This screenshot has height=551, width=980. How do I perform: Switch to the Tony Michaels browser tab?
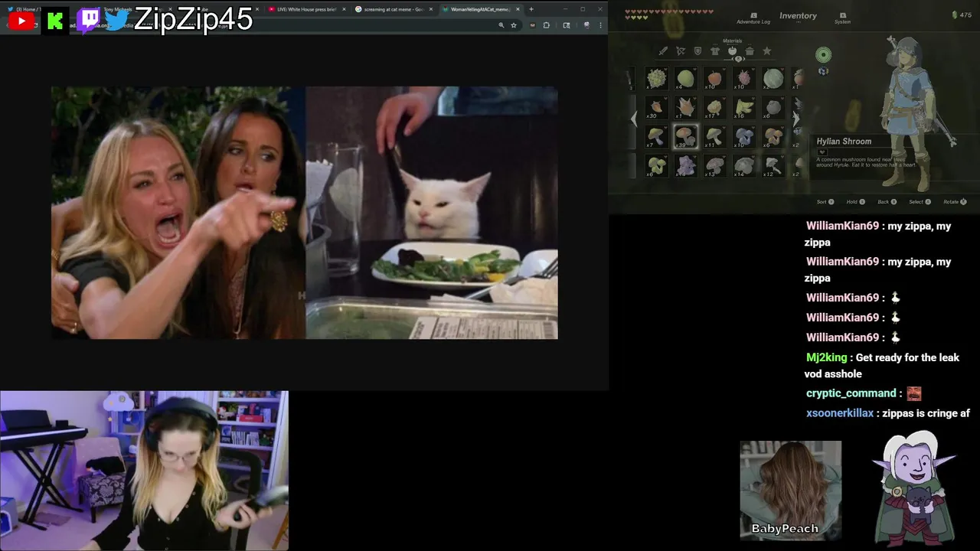point(118,9)
